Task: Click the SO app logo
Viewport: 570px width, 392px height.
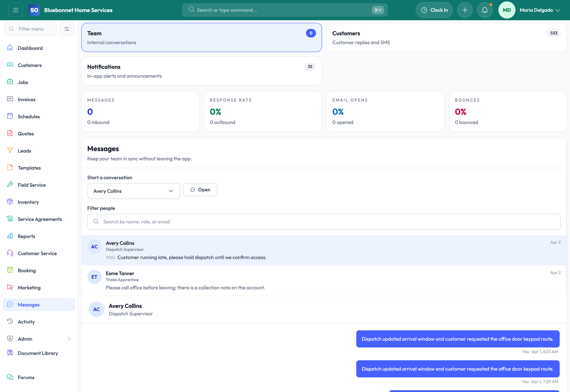Action: 34,10
